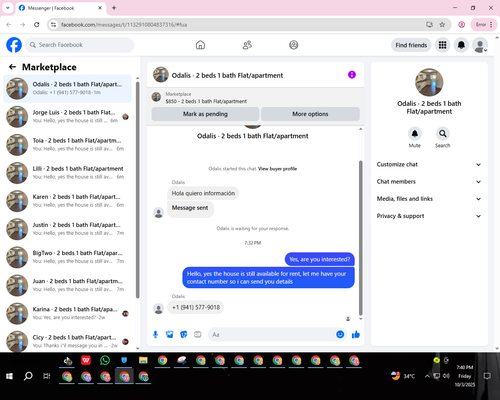This screenshot has width=500, height=400.
Task: Choose a GIF icon
Action: (x=198, y=334)
